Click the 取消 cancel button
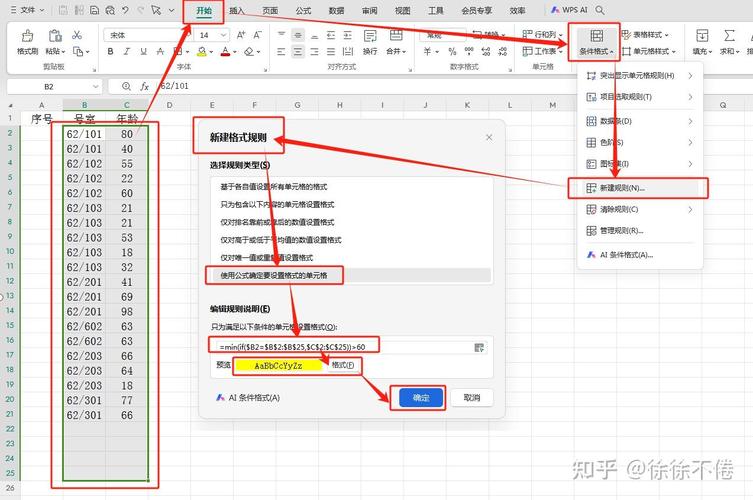Image resolution: width=753 pixels, height=500 pixels. click(x=472, y=398)
